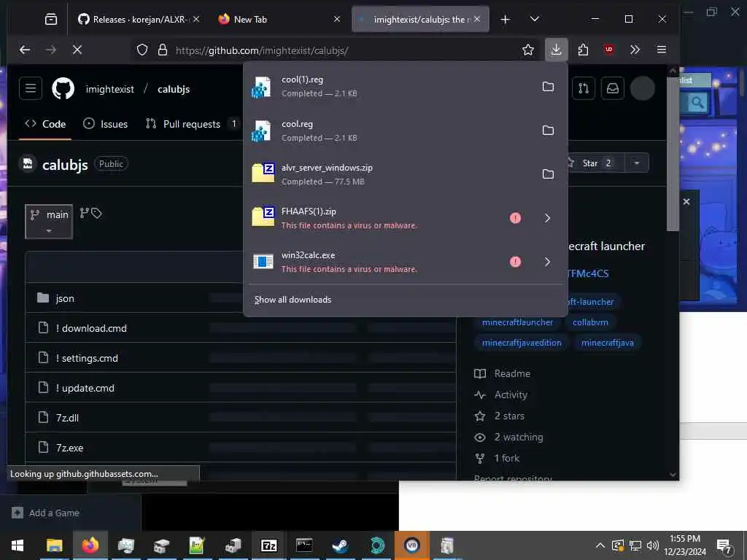
Task: Open GitHub pull requests header icon
Action: (584, 88)
